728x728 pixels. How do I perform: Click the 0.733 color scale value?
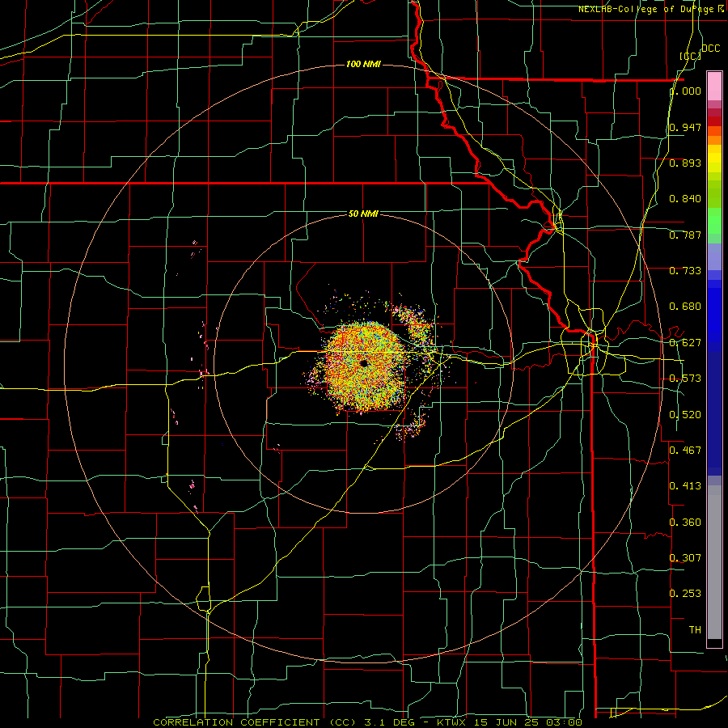pyautogui.click(x=685, y=271)
